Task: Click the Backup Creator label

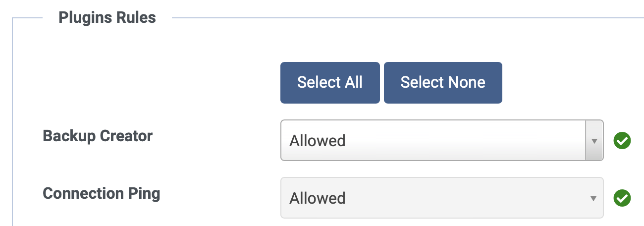Action: click(x=98, y=136)
